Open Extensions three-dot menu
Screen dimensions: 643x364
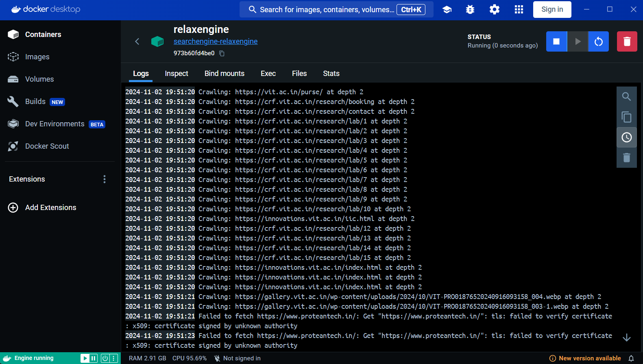(x=105, y=179)
